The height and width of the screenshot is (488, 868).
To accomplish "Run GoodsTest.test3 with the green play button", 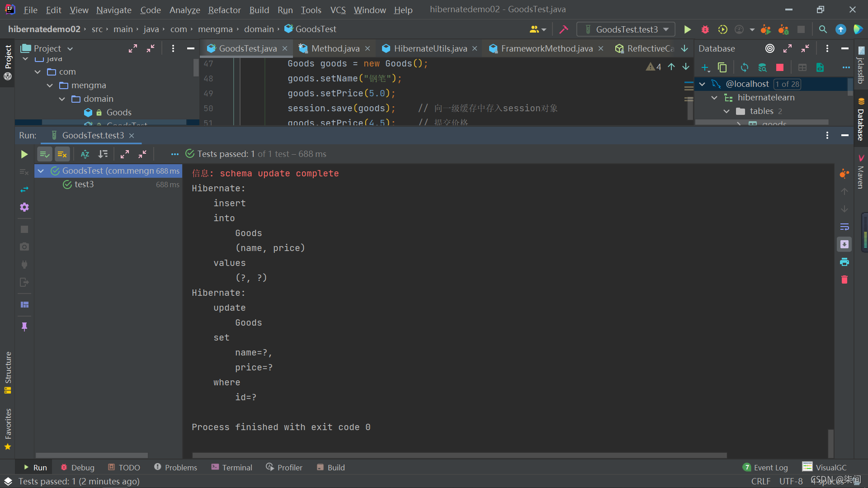I will (687, 29).
